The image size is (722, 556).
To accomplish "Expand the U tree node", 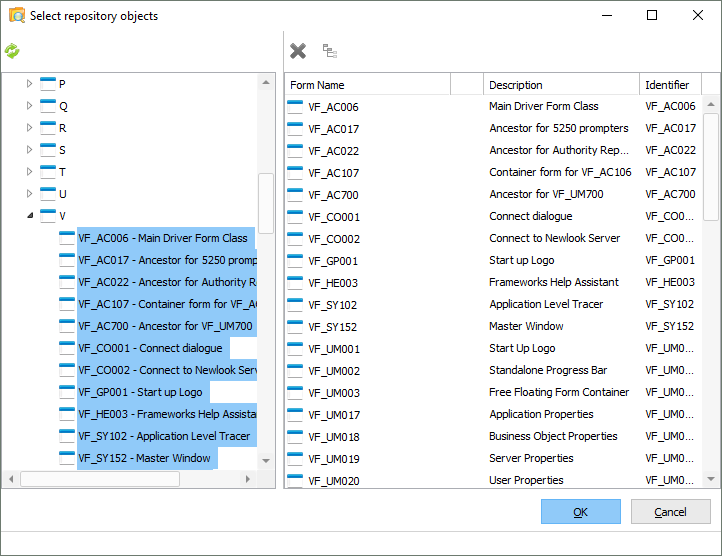I will click(29, 194).
